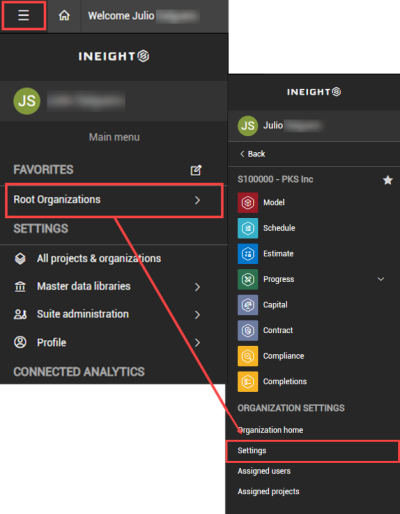Click the Progress label
The height and width of the screenshot is (514, 400).
[x=279, y=279]
